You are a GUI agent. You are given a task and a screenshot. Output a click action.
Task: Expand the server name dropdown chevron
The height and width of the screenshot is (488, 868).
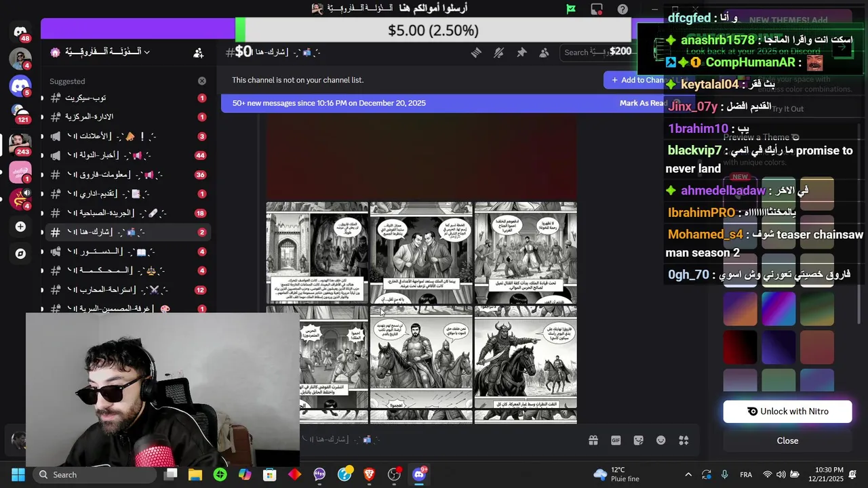[x=146, y=52]
